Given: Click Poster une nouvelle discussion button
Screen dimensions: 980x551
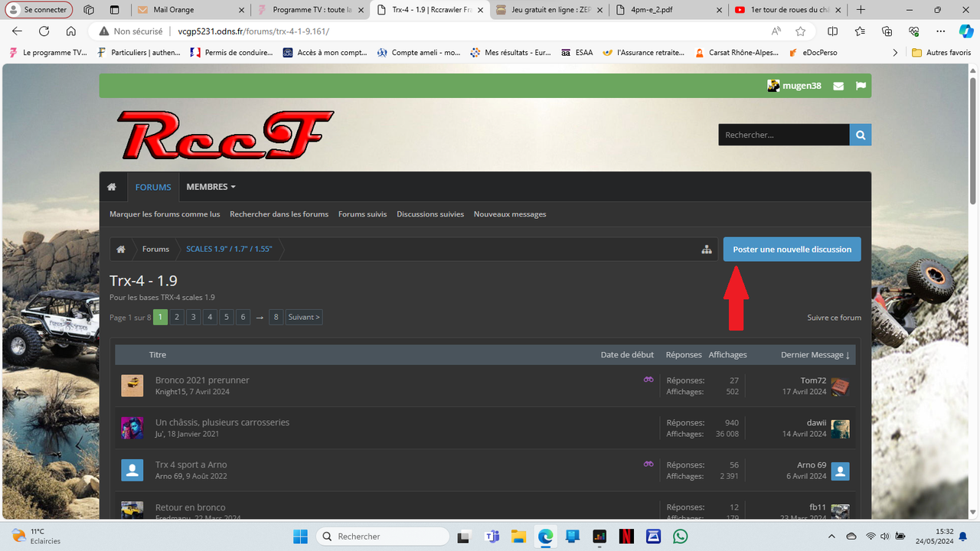Looking at the screenshot, I should click(792, 249).
